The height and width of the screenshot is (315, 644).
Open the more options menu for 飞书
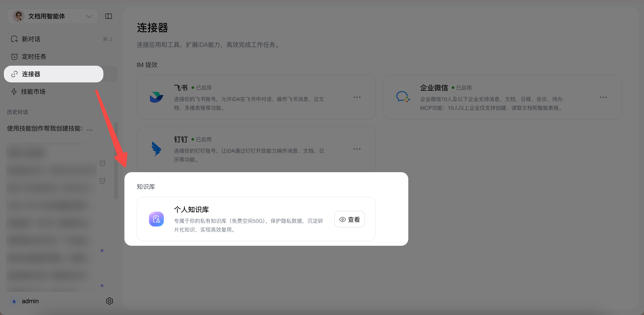pos(357,97)
